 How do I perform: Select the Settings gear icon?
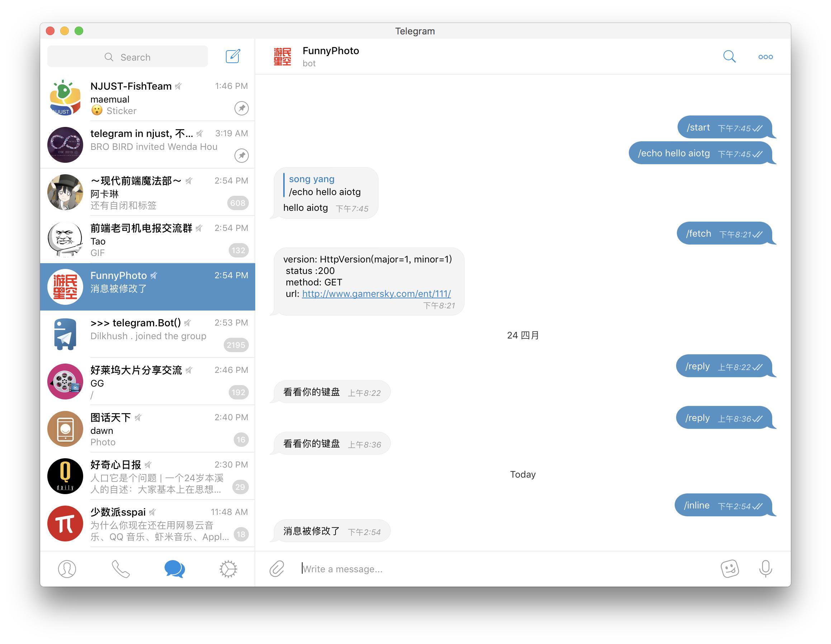point(228,568)
